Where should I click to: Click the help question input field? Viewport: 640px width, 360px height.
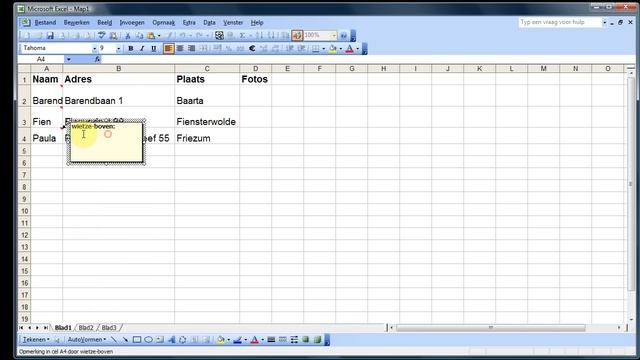(560, 22)
